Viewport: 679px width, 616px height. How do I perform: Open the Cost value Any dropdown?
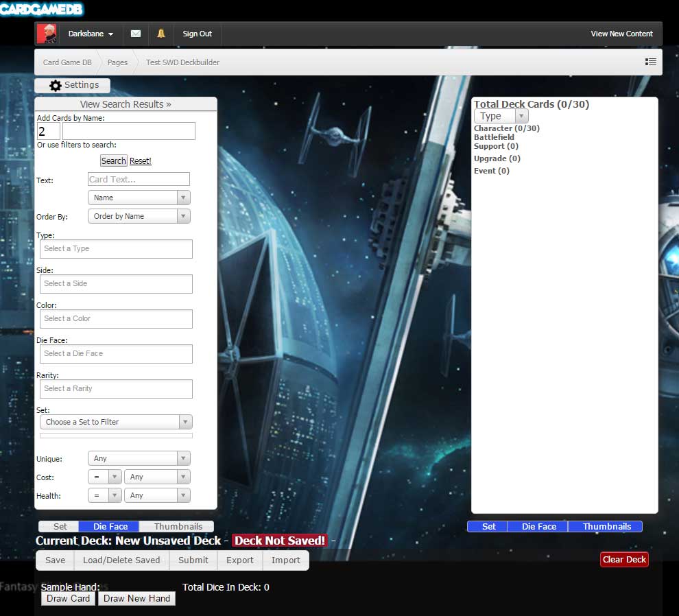point(157,477)
